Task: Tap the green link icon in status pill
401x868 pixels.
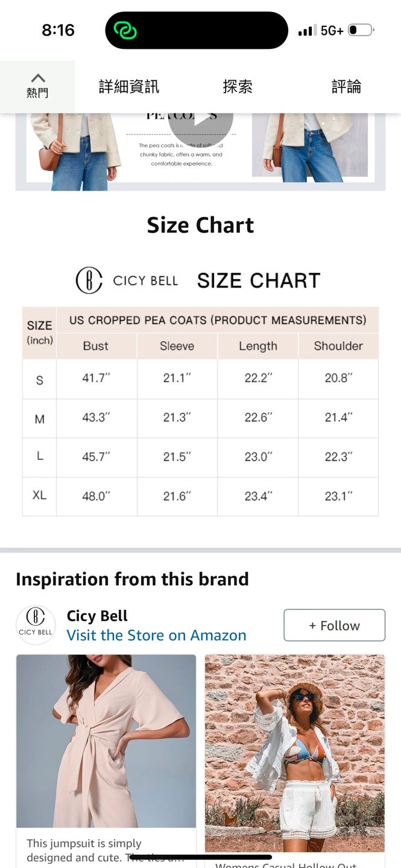Action: click(x=125, y=30)
